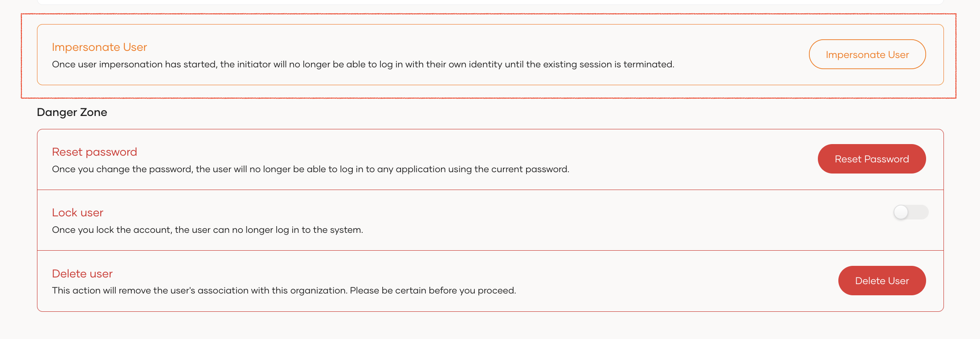Select the Impersonate User orange section title
Screen dimensions: 980x339
(x=99, y=47)
